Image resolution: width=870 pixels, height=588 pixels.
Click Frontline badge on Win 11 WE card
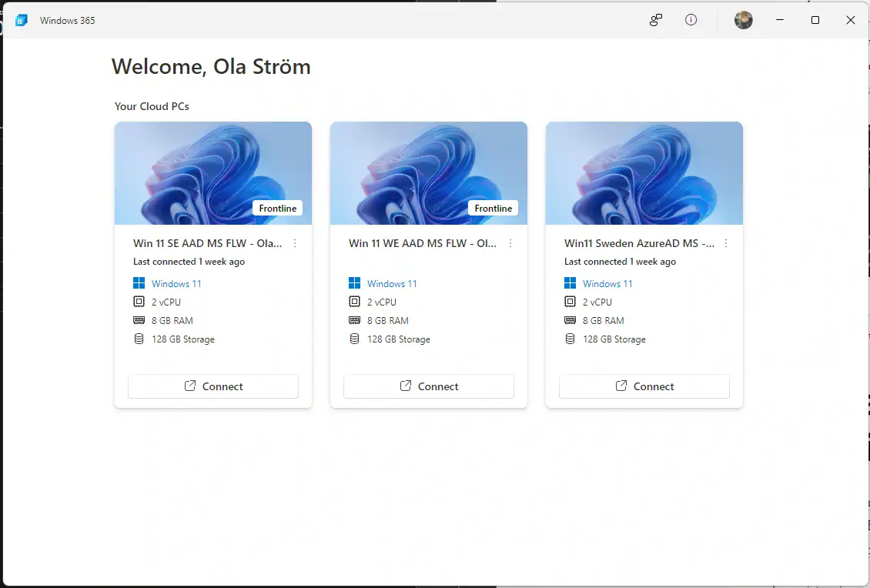pos(494,209)
